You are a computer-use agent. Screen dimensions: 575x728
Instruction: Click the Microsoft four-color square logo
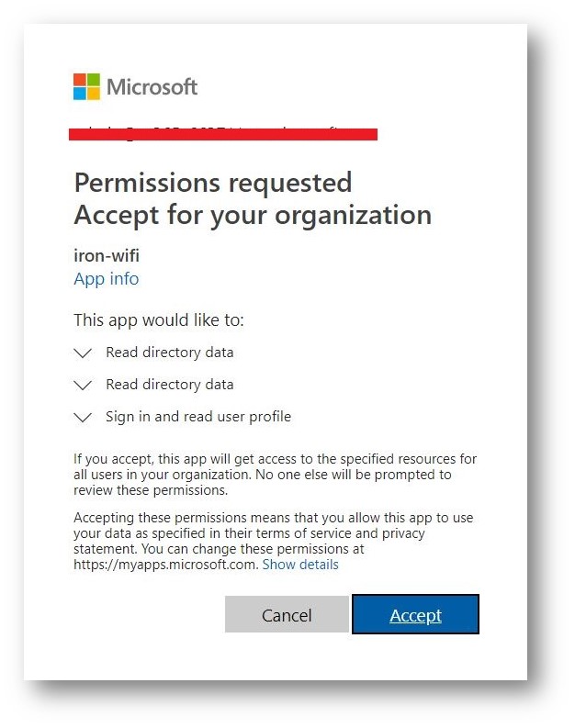pos(86,86)
